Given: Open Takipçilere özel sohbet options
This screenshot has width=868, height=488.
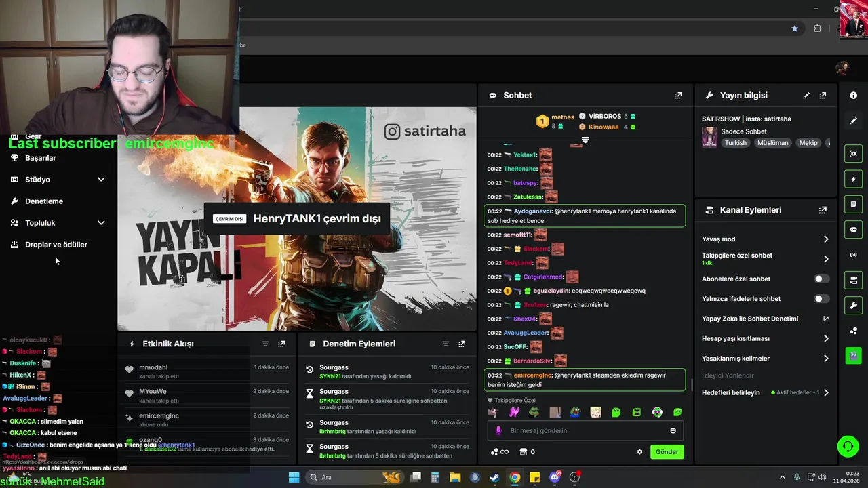Looking at the screenshot, I should tap(765, 259).
